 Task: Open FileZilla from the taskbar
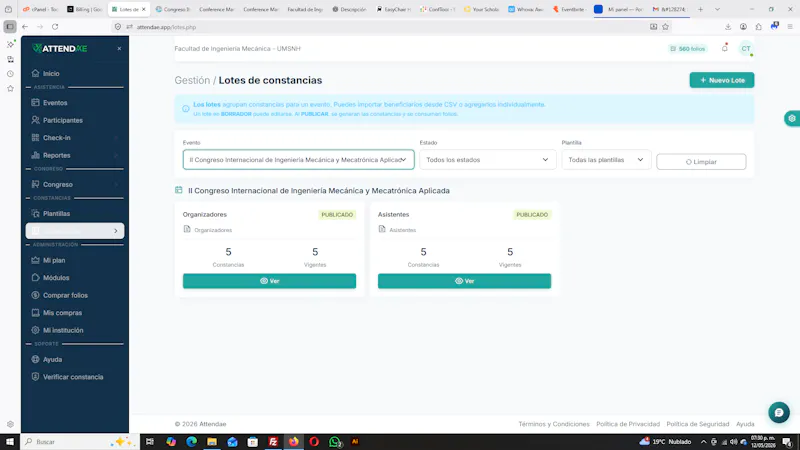pyautogui.click(x=273, y=442)
